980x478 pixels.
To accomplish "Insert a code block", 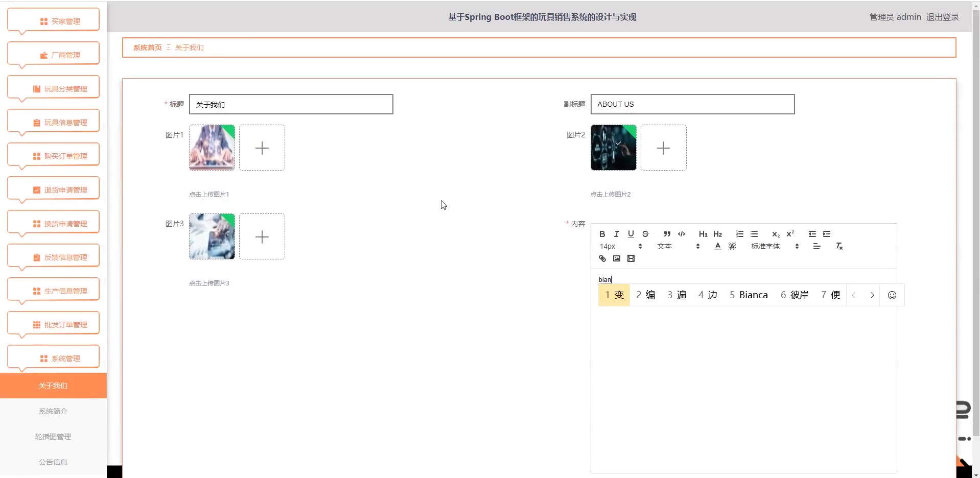I will (x=681, y=234).
